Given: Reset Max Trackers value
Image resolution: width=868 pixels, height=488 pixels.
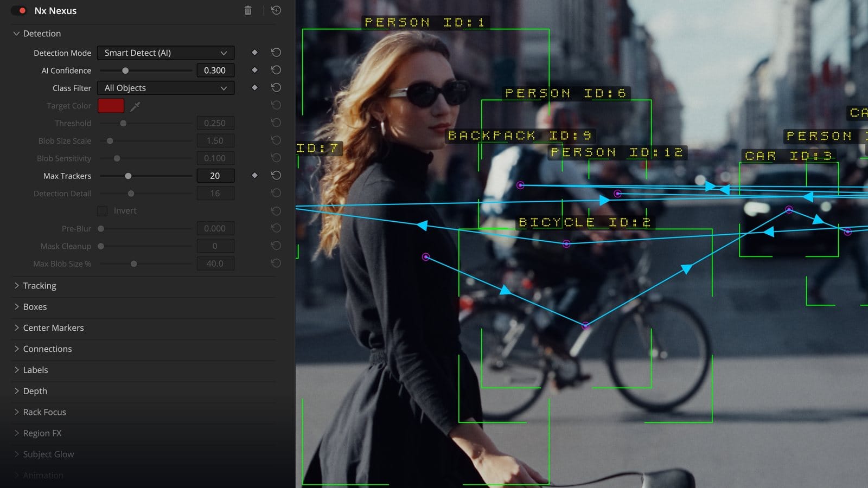Looking at the screenshot, I should point(276,175).
